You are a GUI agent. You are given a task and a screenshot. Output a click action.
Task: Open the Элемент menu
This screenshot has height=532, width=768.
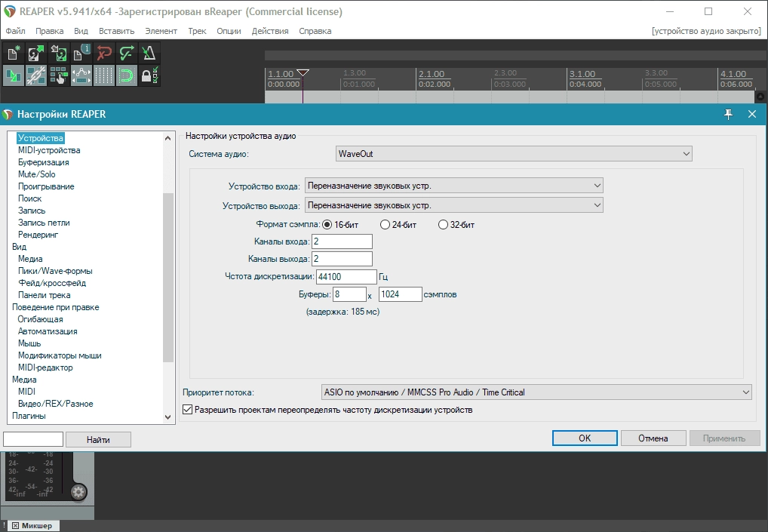161,31
